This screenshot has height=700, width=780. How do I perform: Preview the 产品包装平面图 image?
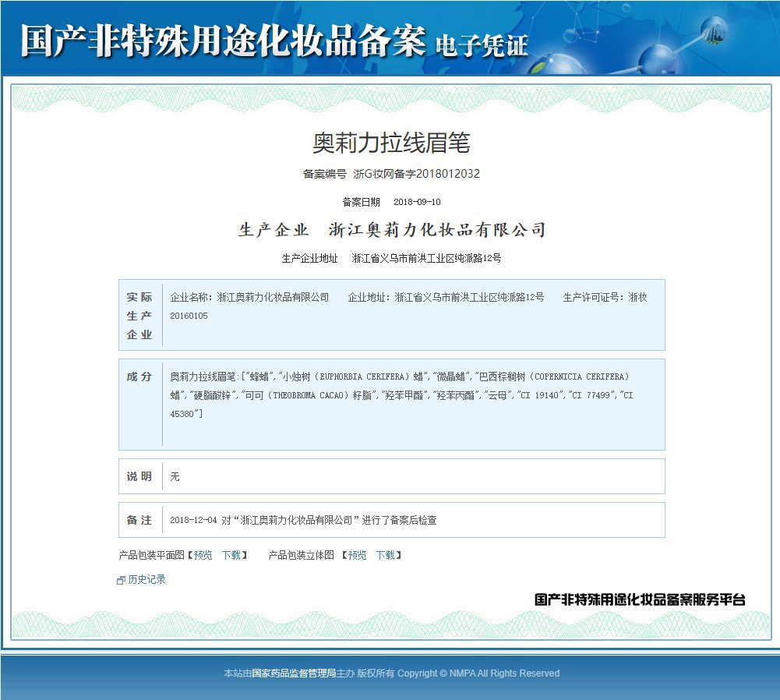point(203,555)
